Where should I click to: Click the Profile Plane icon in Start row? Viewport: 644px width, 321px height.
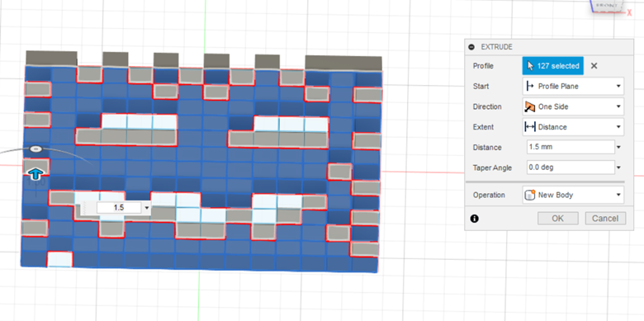[530, 86]
